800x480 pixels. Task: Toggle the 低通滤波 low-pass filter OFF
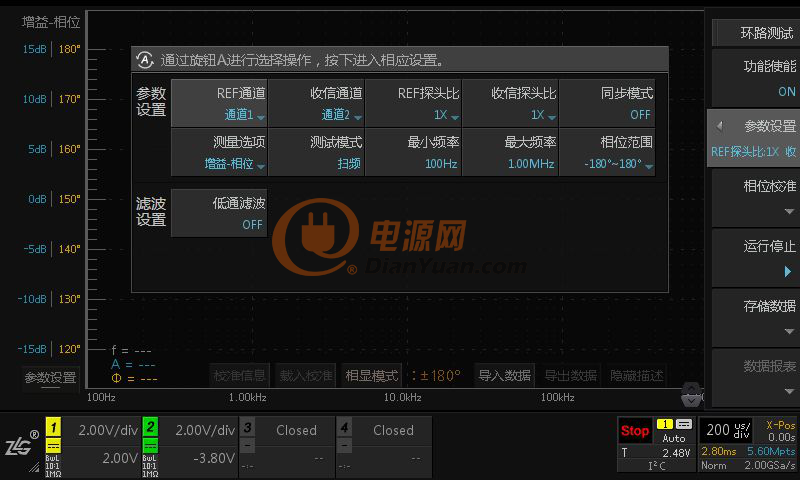tap(219, 213)
